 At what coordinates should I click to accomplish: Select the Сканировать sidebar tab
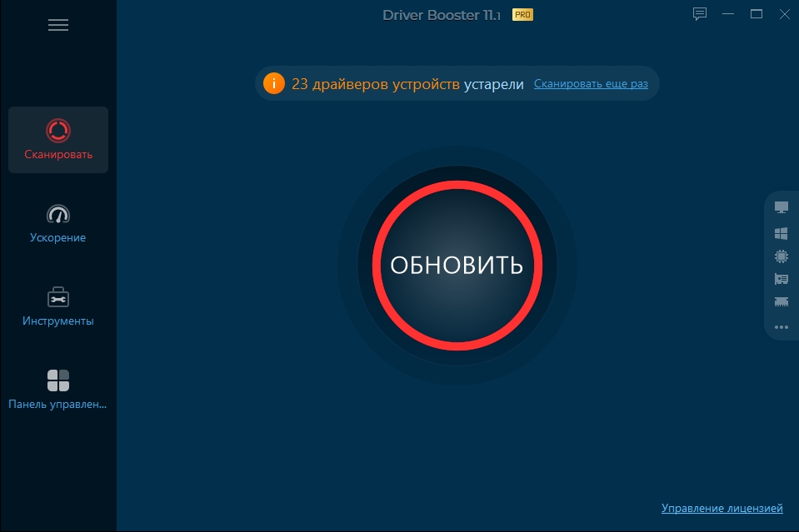58,140
